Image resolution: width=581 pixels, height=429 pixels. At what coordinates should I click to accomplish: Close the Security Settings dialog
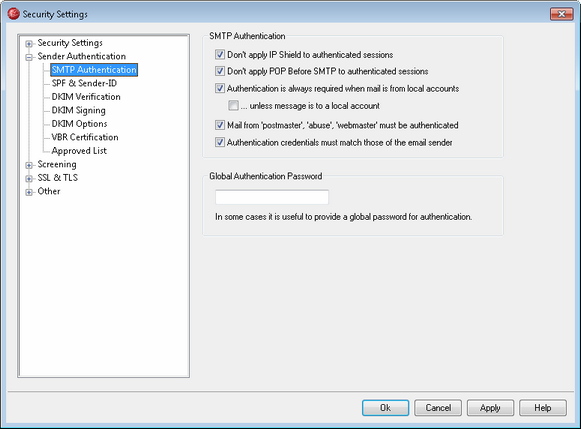(561, 14)
